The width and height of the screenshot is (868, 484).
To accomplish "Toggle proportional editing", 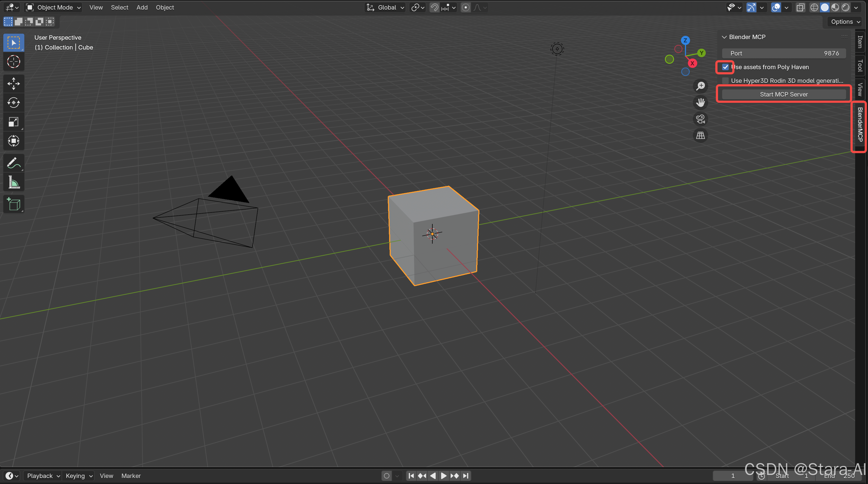I will (x=466, y=7).
